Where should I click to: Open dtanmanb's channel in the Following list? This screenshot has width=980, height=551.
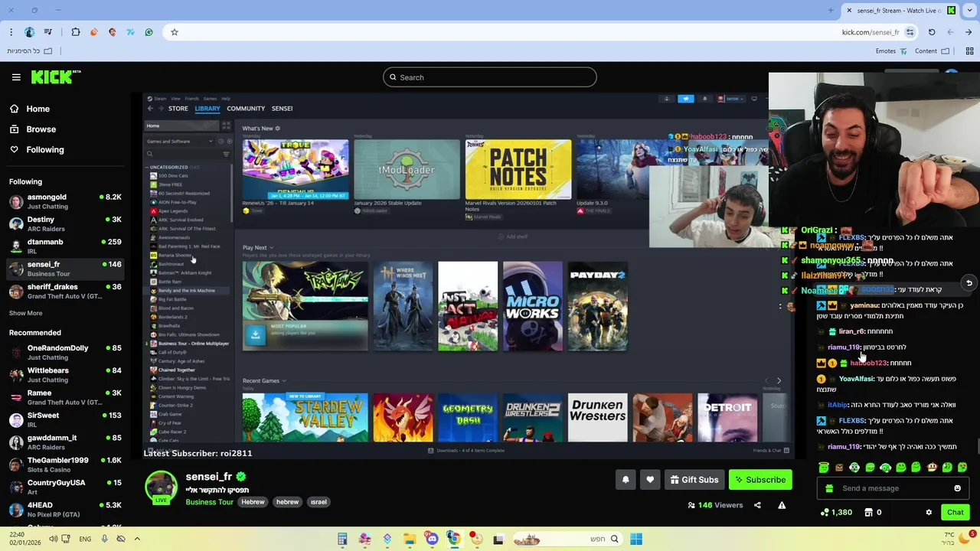point(64,246)
